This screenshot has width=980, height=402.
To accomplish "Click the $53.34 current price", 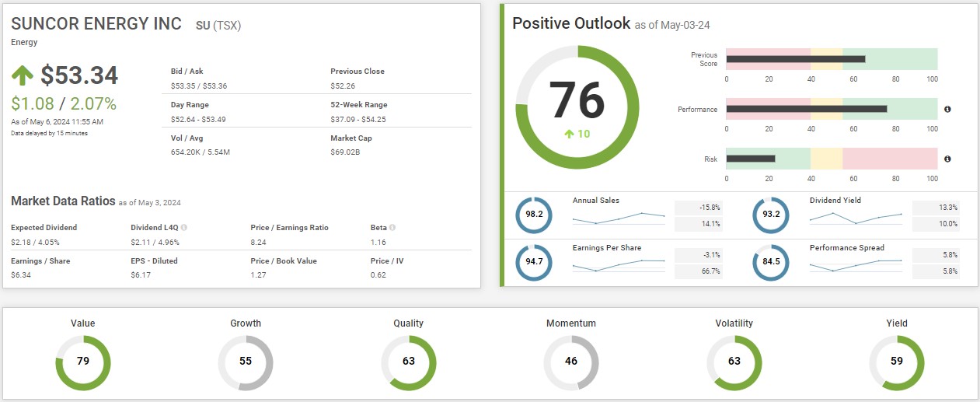I will tap(79, 75).
